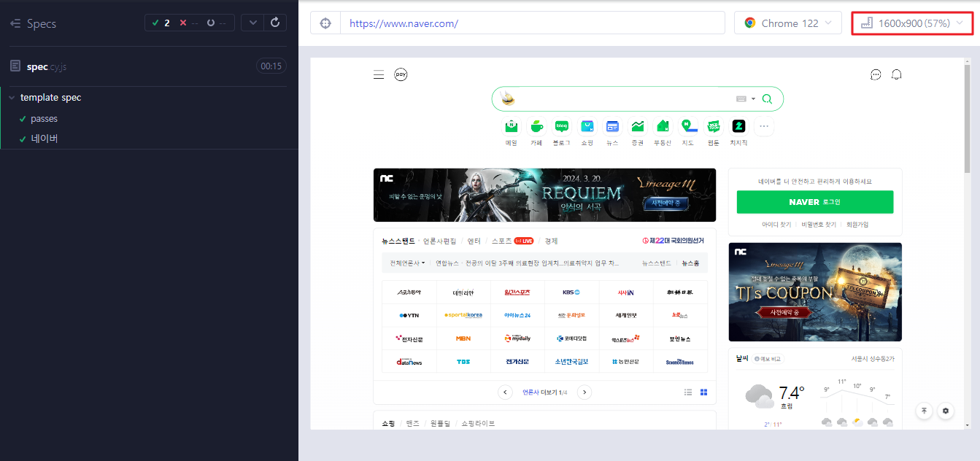Open the 웹툰 (Webtoon) shortcut icon

(713, 126)
